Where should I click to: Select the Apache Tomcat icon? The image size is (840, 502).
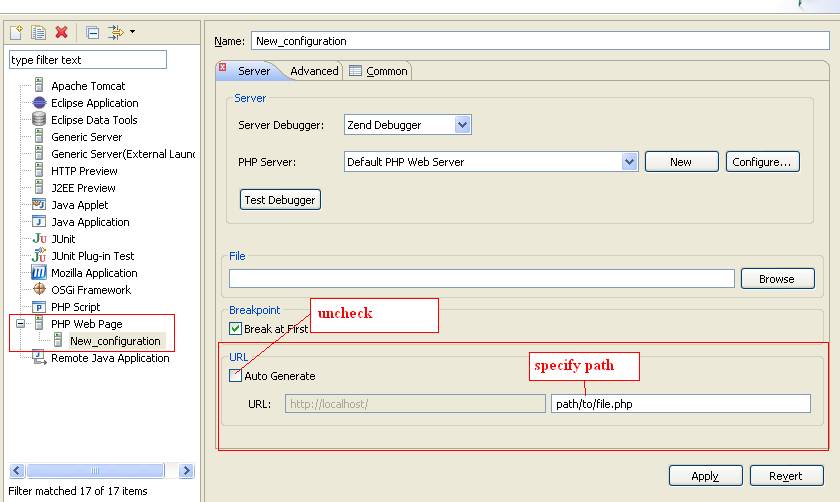(39, 85)
